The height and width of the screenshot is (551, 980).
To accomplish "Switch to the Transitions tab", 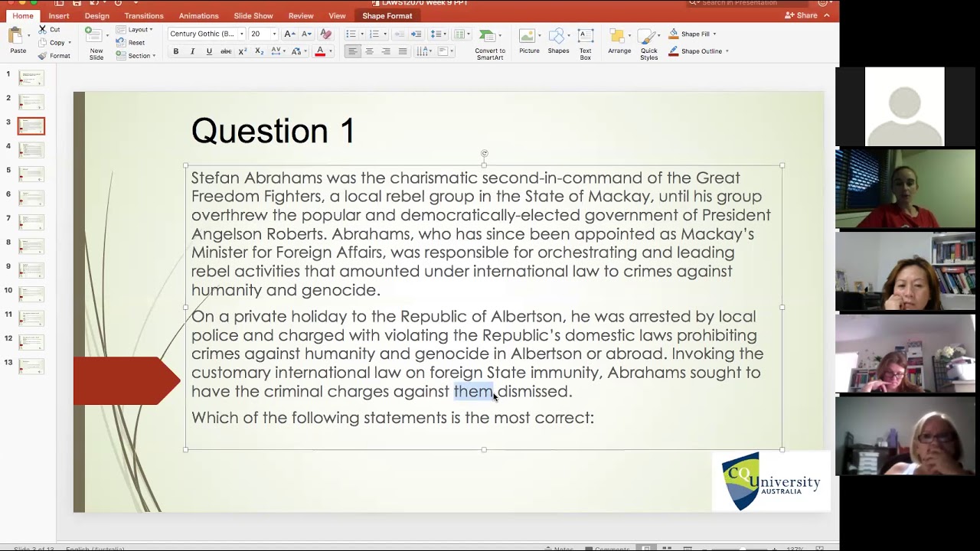I will [144, 15].
